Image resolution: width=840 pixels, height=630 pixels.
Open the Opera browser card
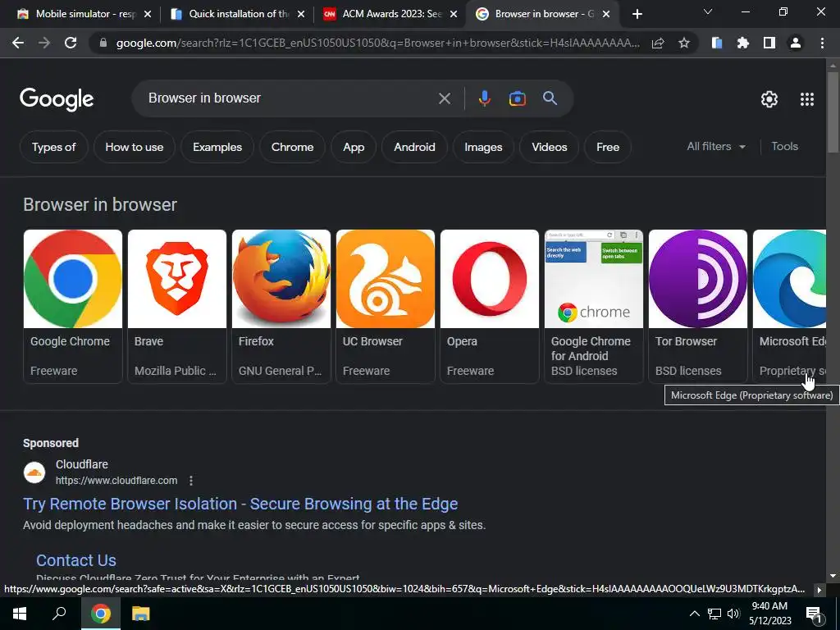[490, 307]
